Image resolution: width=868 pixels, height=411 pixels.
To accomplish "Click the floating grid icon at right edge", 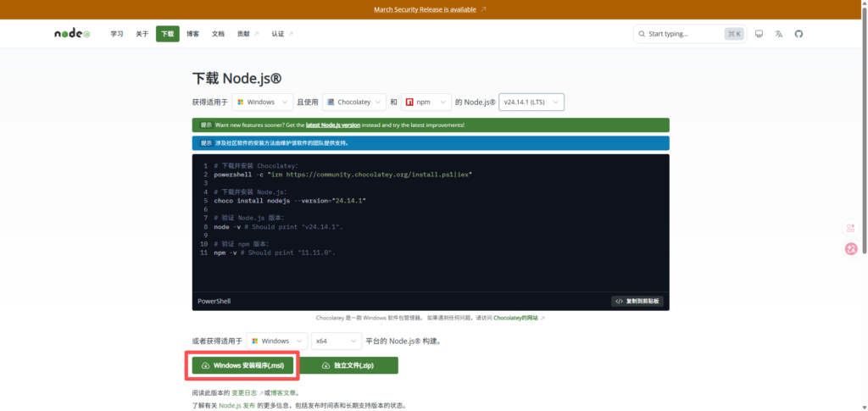I will pyautogui.click(x=851, y=228).
